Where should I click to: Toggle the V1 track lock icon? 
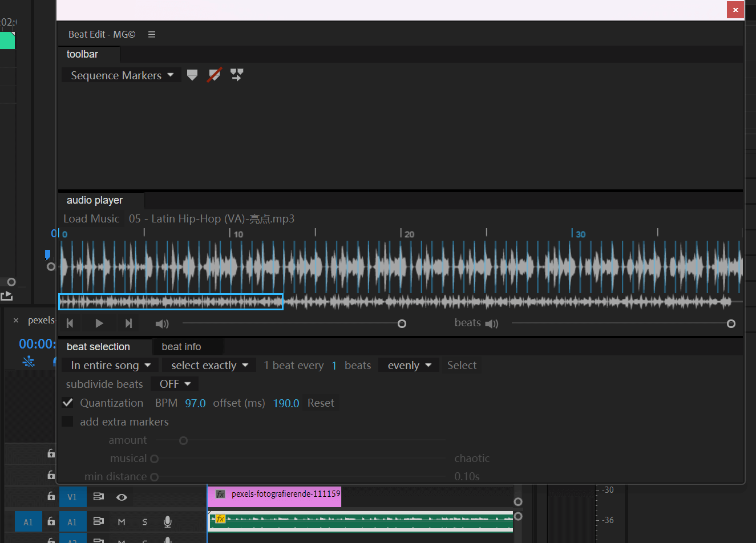pyautogui.click(x=51, y=496)
